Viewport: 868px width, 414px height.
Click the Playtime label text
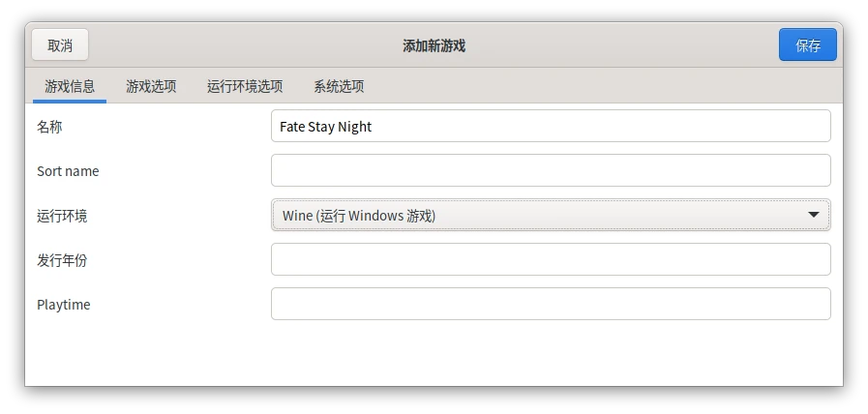point(63,305)
